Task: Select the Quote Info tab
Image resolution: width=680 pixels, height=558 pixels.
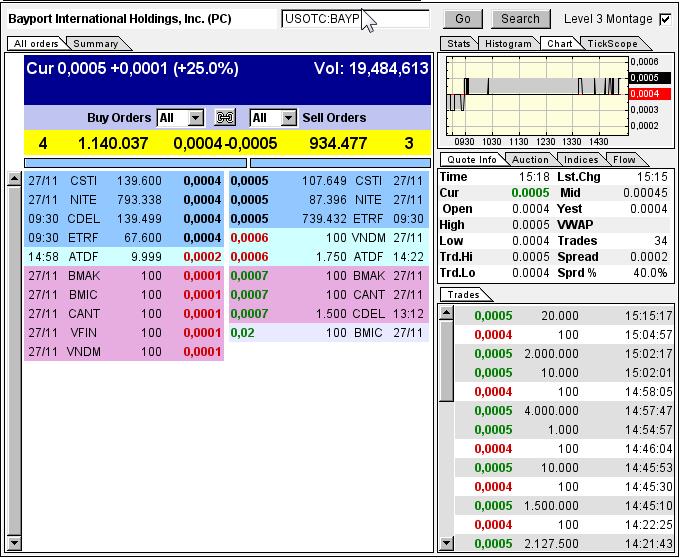Action: coord(472,159)
